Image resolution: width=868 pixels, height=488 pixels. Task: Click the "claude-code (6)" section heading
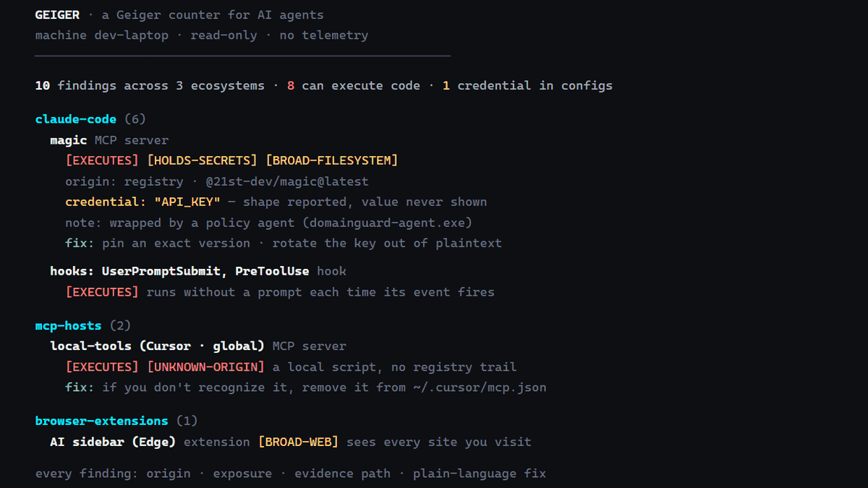(x=90, y=119)
